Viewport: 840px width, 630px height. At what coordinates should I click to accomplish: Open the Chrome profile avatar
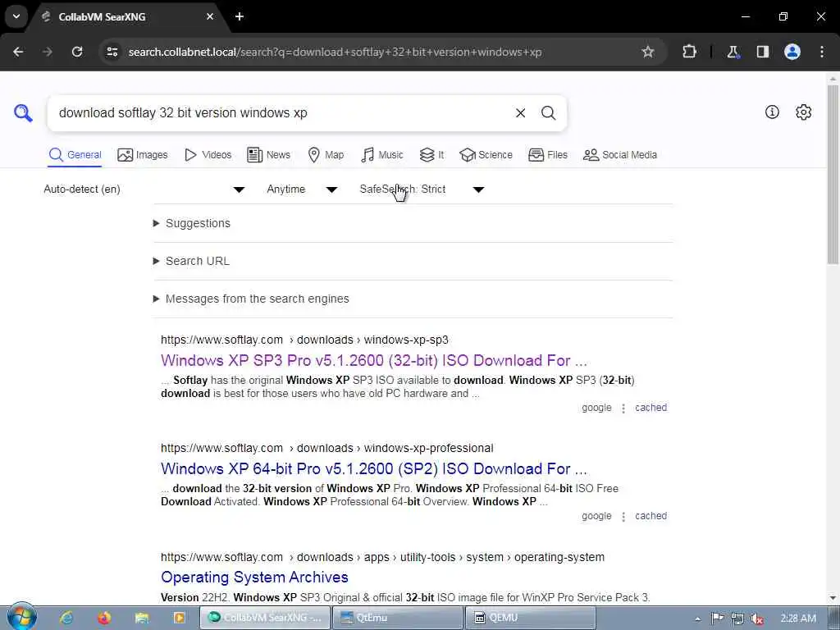pyautogui.click(x=792, y=52)
